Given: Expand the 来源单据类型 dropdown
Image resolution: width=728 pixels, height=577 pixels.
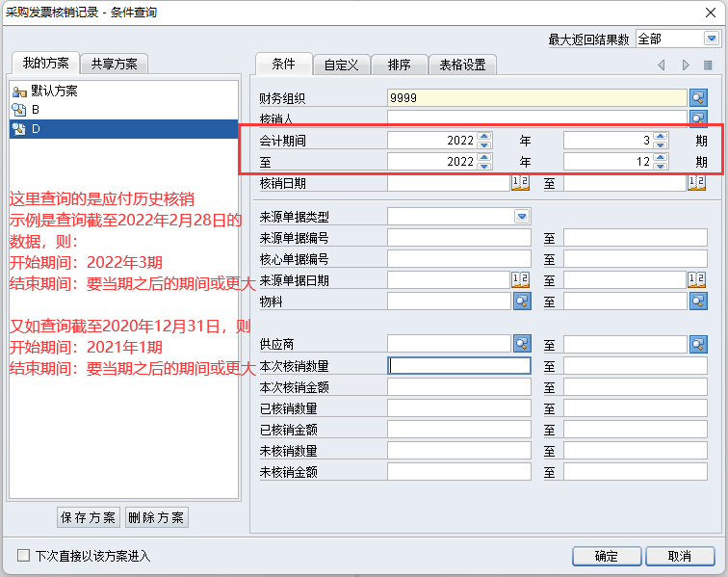Looking at the screenshot, I should pyautogui.click(x=522, y=216).
